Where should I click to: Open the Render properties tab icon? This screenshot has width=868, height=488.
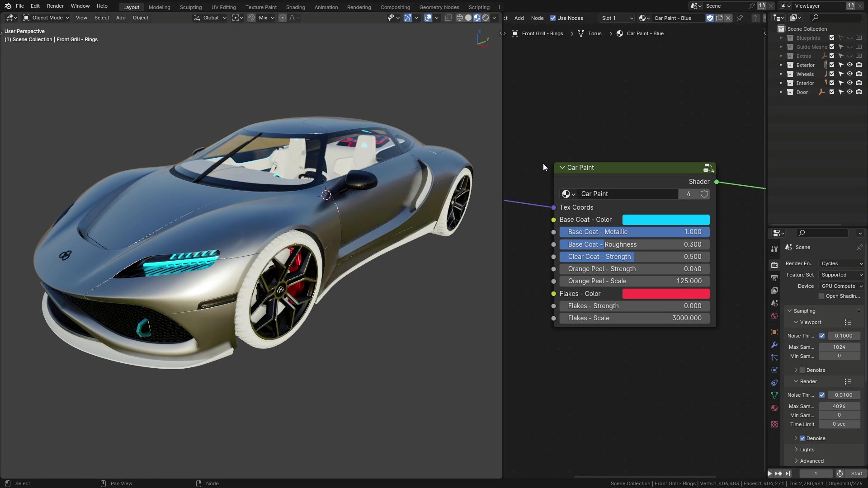point(774,265)
